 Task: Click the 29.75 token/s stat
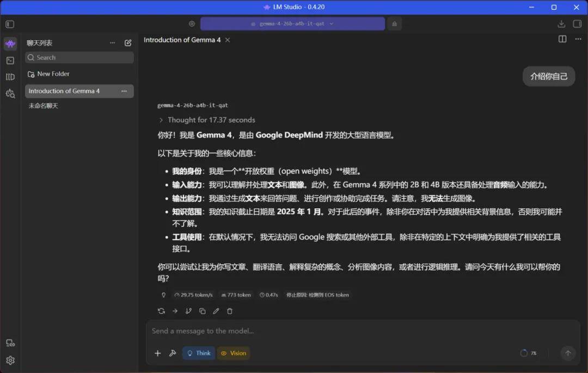(x=193, y=295)
